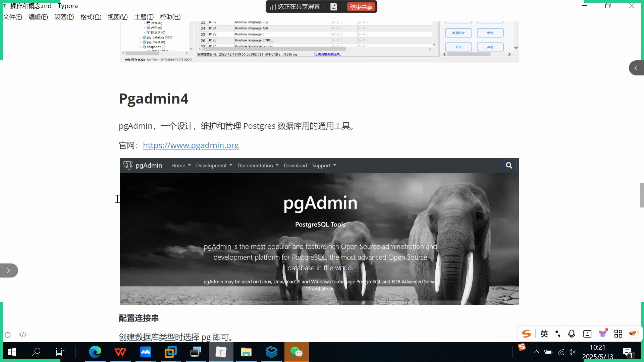Screen dimensions: 644x362
Task: Open the soft keyboard icon on input toolbar
Action: click(x=587, y=334)
